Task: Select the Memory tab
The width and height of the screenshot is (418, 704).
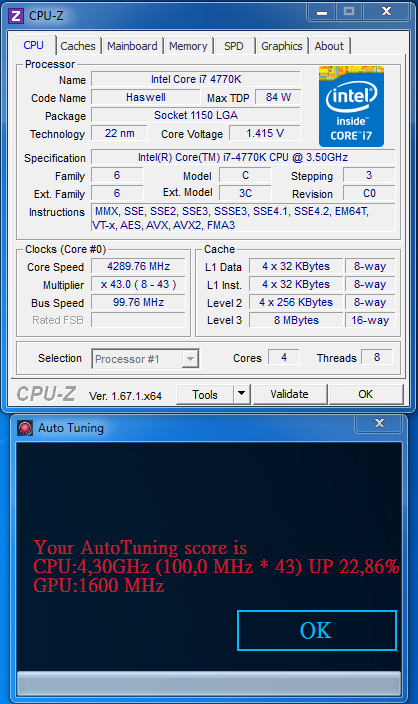Action: tap(188, 46)
